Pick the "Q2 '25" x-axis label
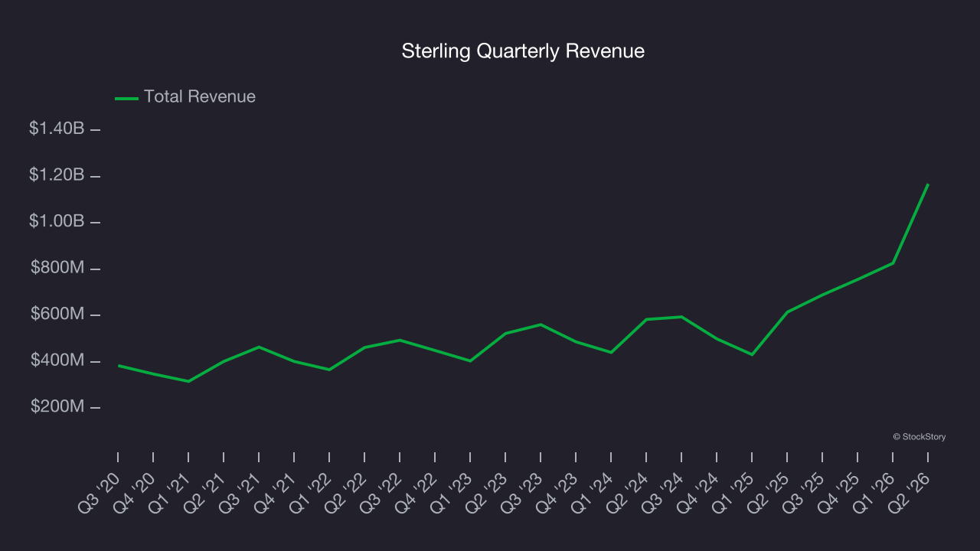Viewport: 980px width, 551px height. pyautogui.click(x=769, y=492)
